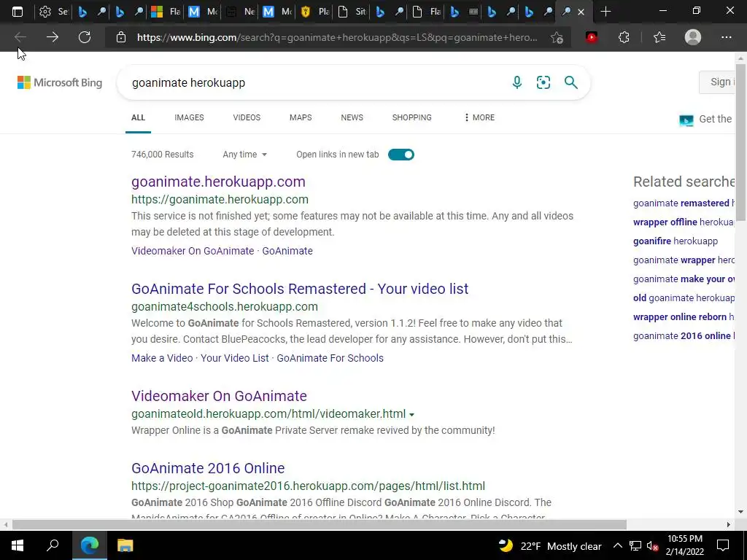Open goanimate.herokuapp.com result title
This screenshot has width=747, height=560.
point(218,182)
